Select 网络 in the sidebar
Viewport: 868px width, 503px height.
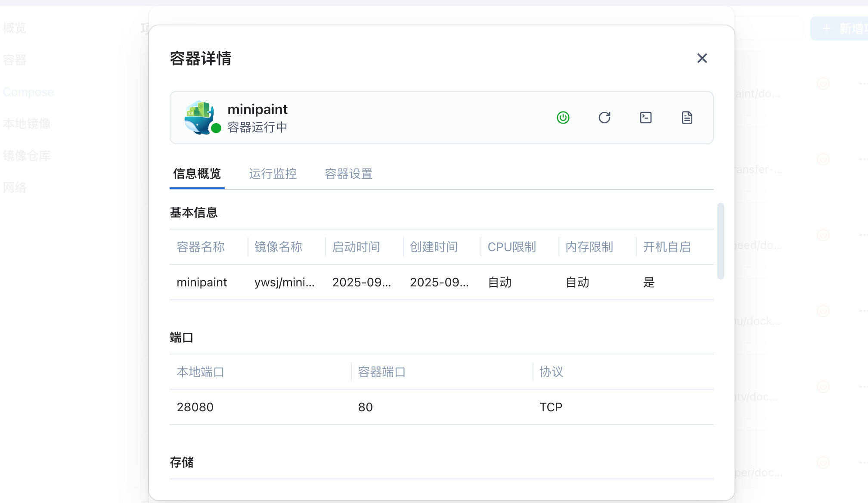[x=15, y=187]
